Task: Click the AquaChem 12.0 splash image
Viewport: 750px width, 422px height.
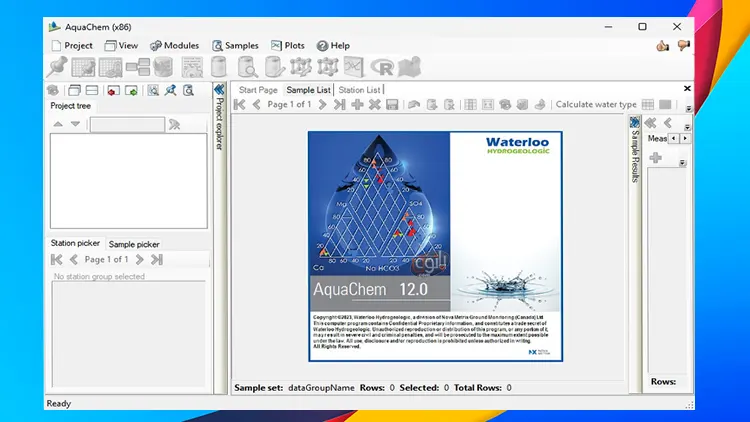Action: (x=435, y=246)
